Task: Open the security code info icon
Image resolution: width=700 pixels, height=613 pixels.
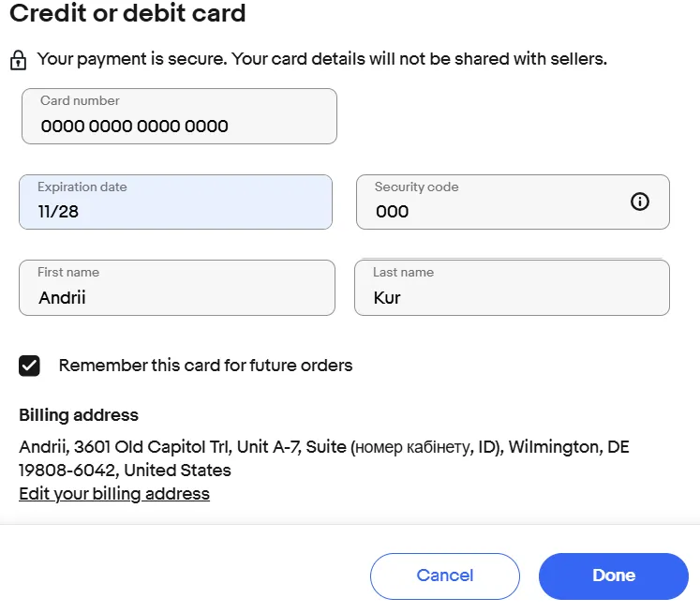Action: point(640,202)
